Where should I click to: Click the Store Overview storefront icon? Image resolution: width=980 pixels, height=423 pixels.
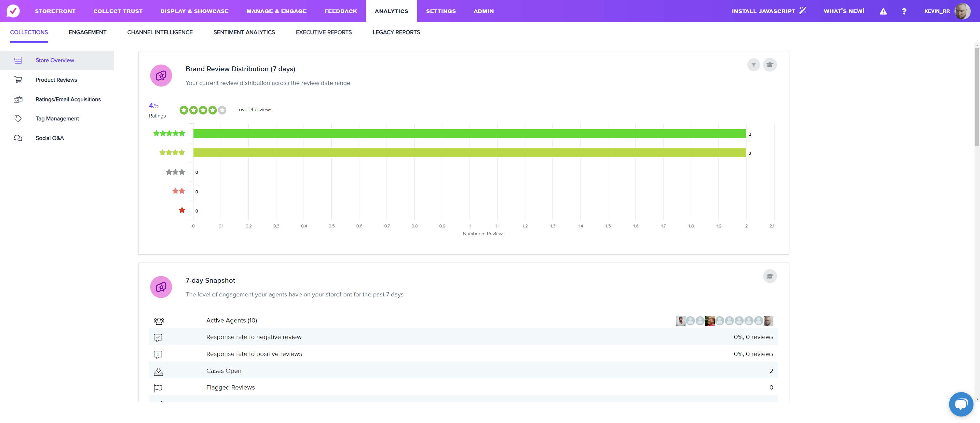[x=18, y=60]
